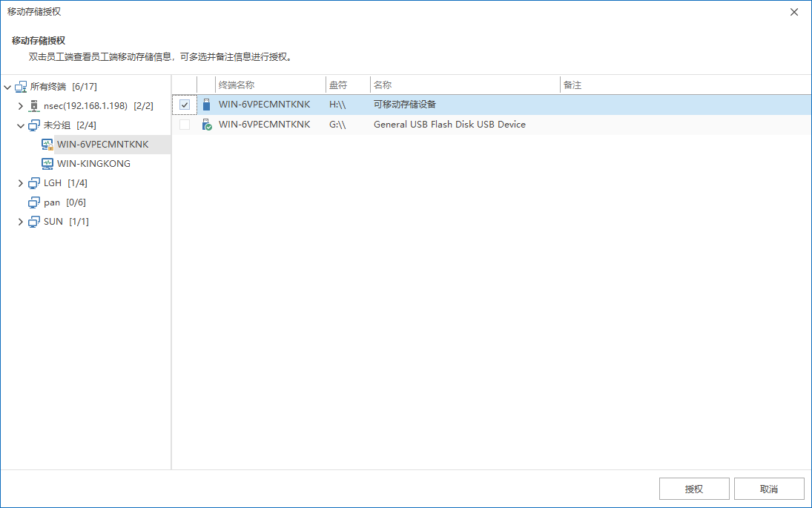Select SUN [1/1] tree item
This screenshot has width=812, height=508.
[66, 222]
